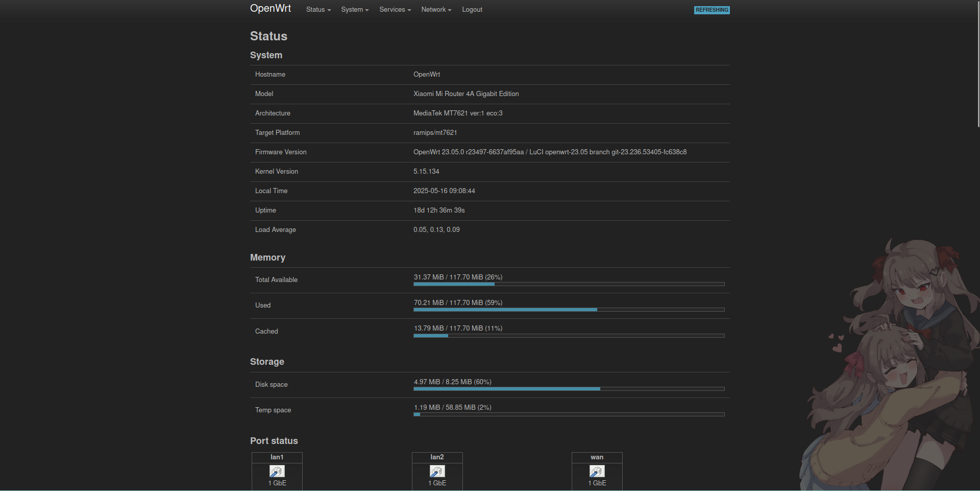Viewport: 980px width, 491px height.
Task: Click the wan port ethernet icon
Action: pyautogui.click(x=597, y=471)
